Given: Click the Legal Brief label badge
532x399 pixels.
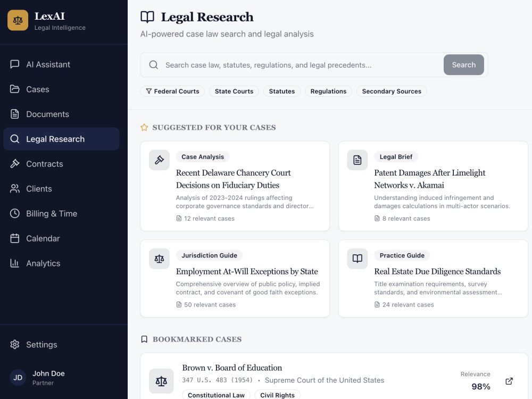Looking at the screenshot, I should (x=396, y=157).
